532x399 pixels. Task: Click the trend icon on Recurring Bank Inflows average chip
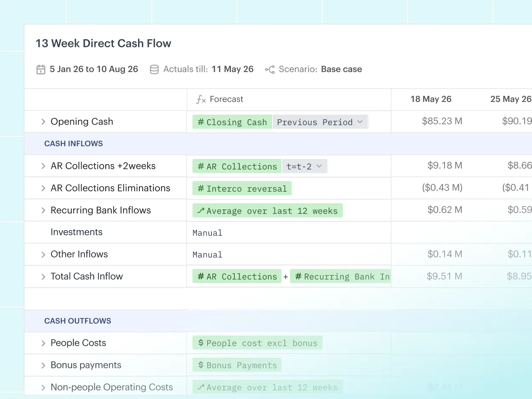click(x=201, y=211)
